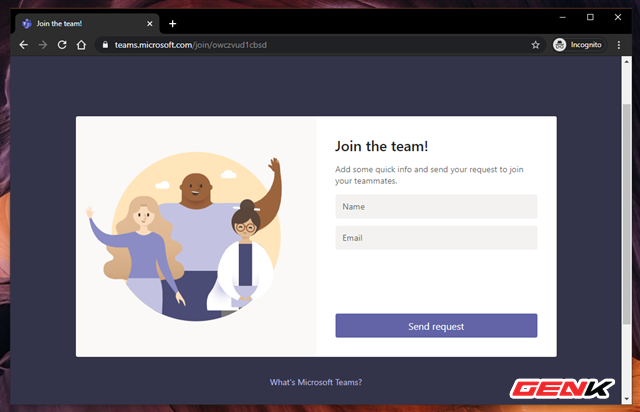This screenshot has height=412, width=640.
Task: Click into the Email input field
Action: (436, 238)
